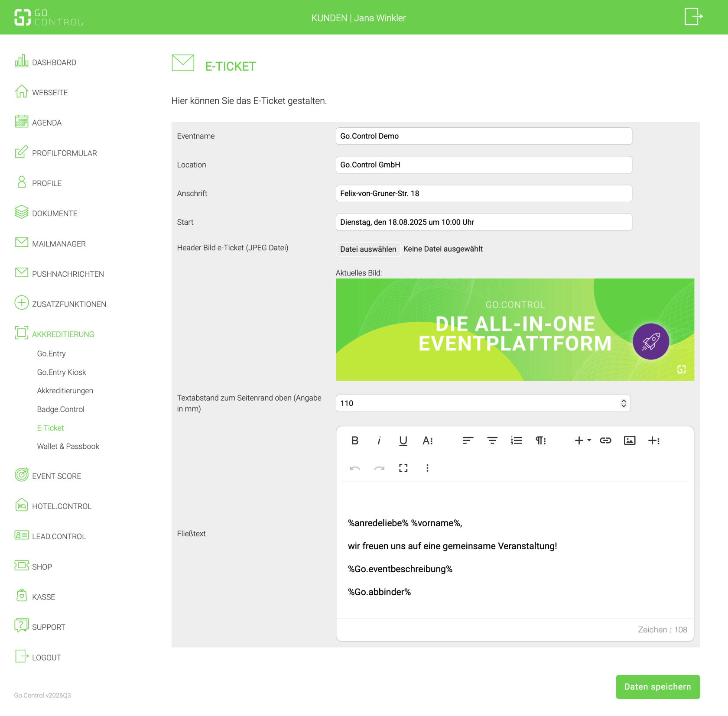Viewport: 728px width, 716px height.
Task: Click the Hotel.Control bed icon
Action: click(21, 505)
